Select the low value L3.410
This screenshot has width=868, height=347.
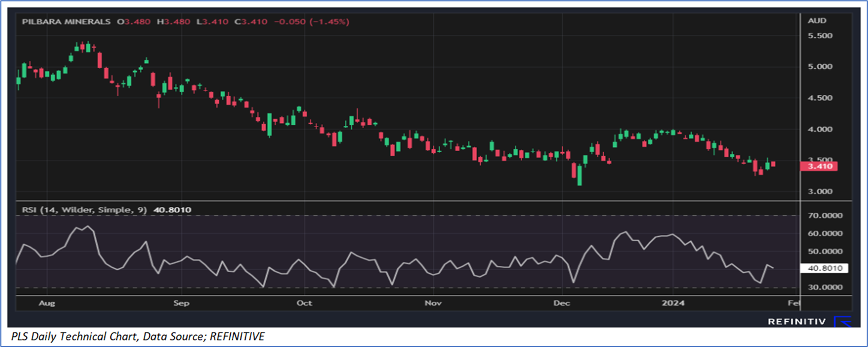tap(212, 22)
